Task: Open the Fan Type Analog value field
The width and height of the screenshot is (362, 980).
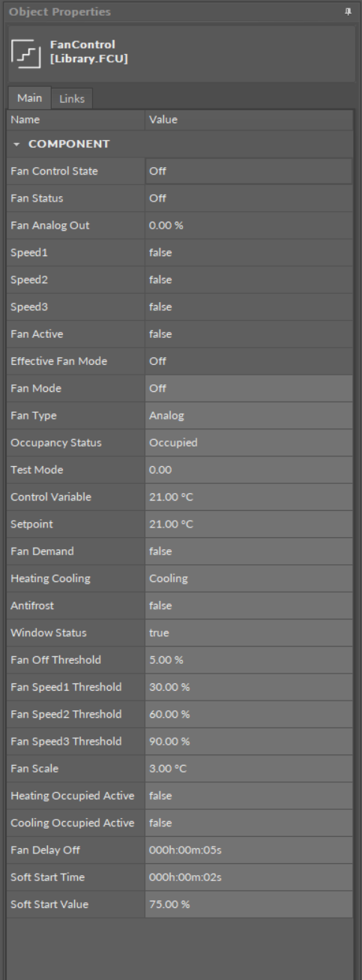Action: click(x=249, y=415)
